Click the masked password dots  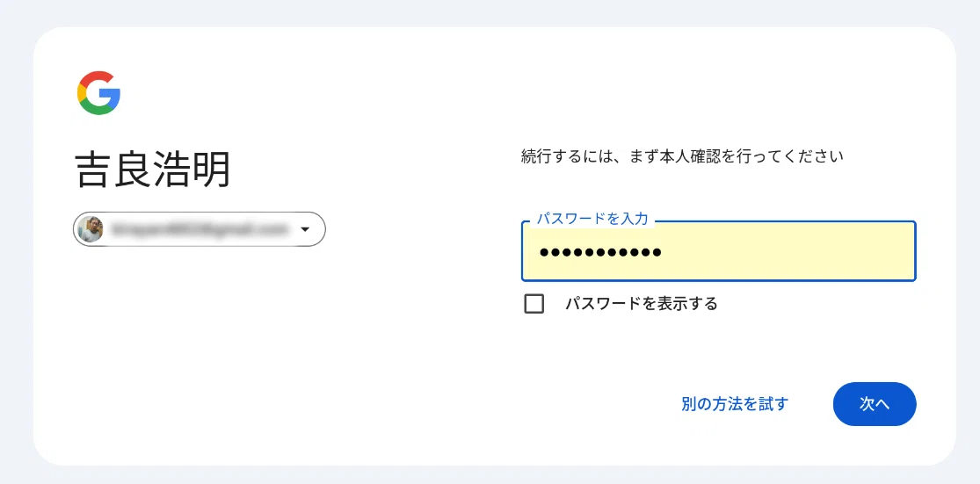(x=600, y=252)
